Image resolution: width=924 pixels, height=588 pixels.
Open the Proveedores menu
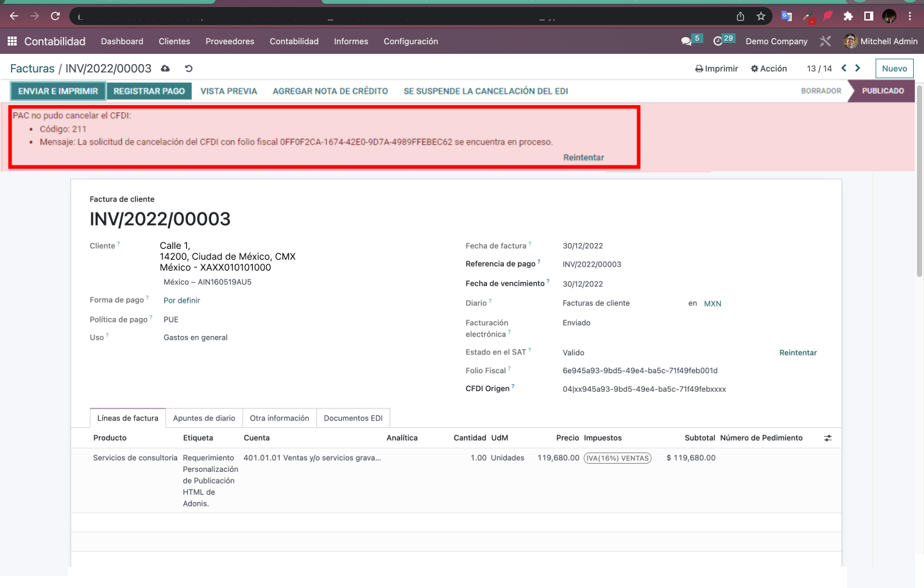230,41
